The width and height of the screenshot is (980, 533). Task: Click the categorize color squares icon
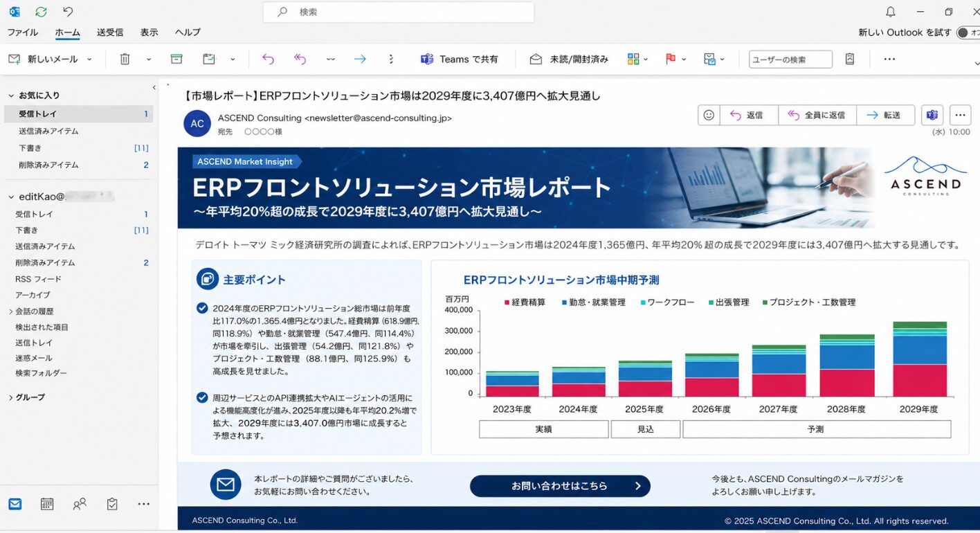pos(633,59)
